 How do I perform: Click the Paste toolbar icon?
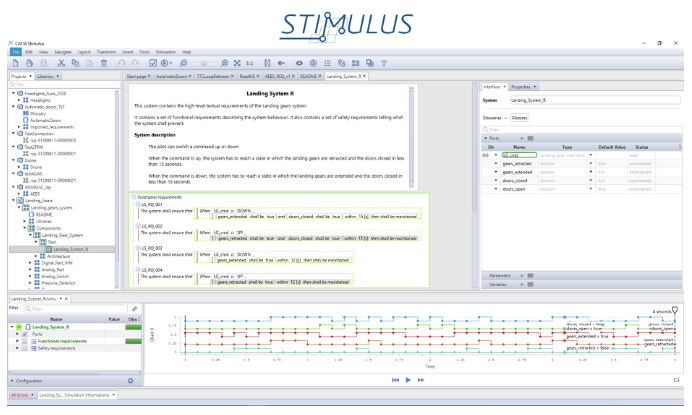click(90, 63)
